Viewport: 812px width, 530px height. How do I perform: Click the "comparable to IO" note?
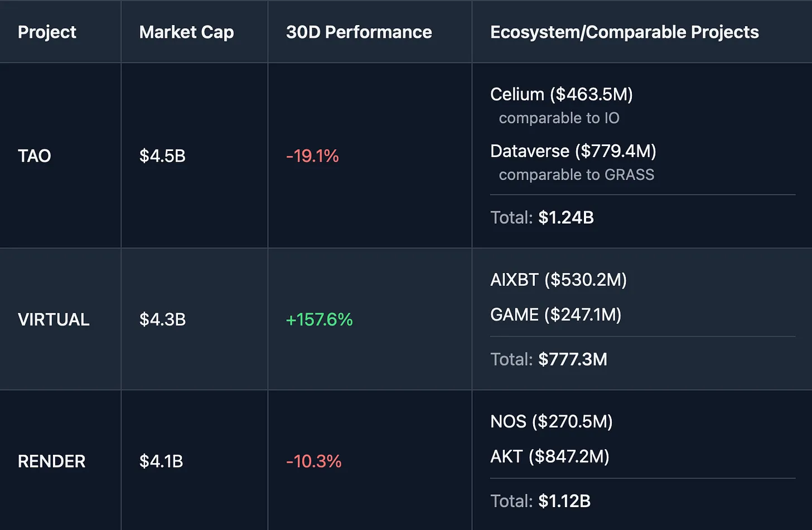click(559, 118)
